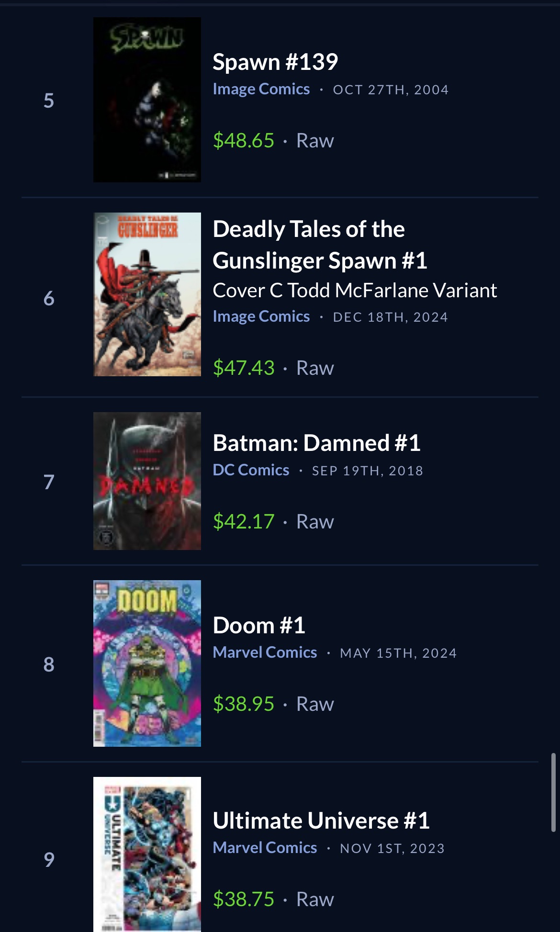Open the Spawn #139 cover thumbnail
Image resolution: width=560 pixels, height=932 pixels.
[147, 100]
